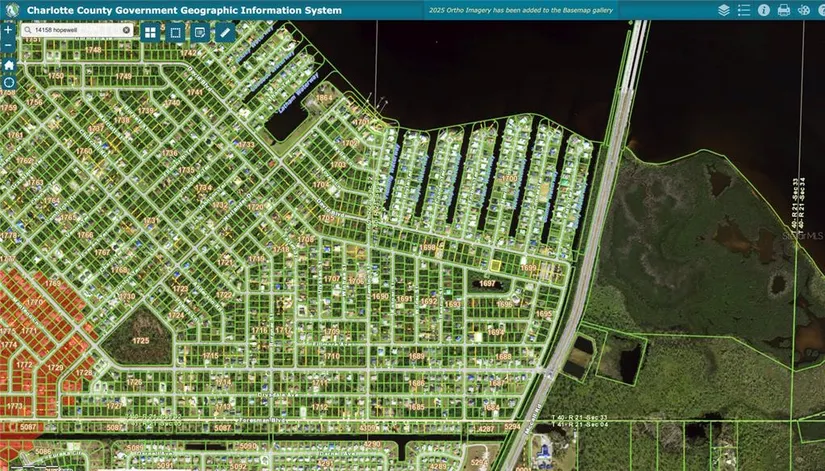Open the notes/draw tool
This screenshot has height=471, width=825.
(200, 32)
